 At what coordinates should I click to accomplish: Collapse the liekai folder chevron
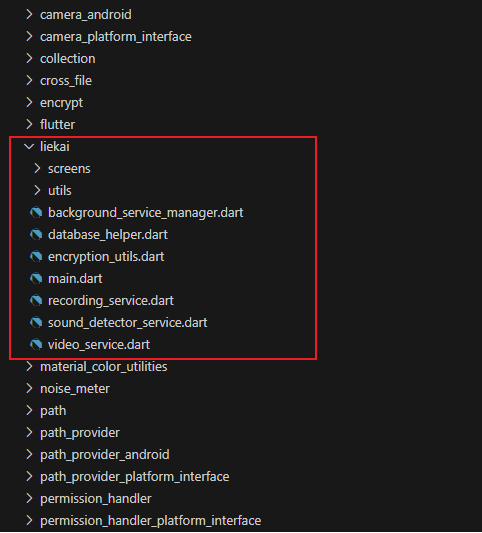(29, 147)
